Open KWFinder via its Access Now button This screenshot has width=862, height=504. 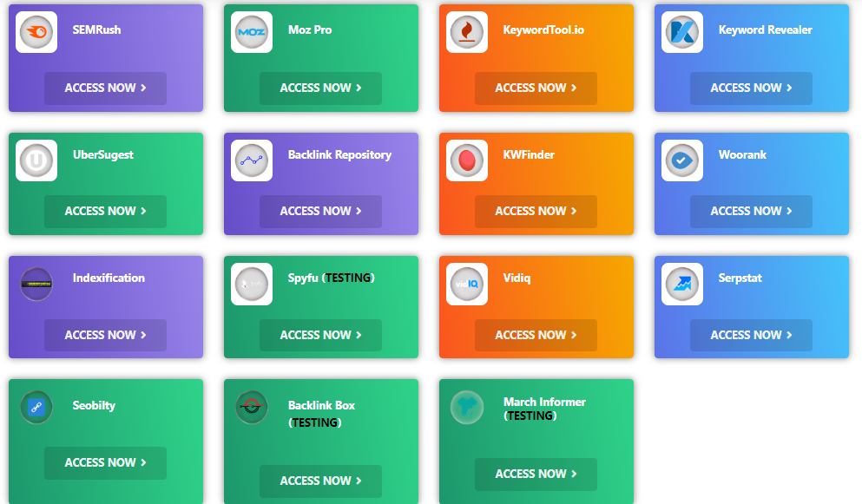coord(536,211)
